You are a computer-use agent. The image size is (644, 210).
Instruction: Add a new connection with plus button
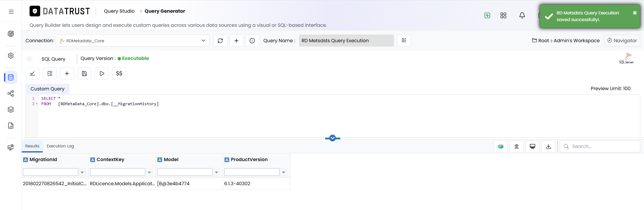point(236,41)
